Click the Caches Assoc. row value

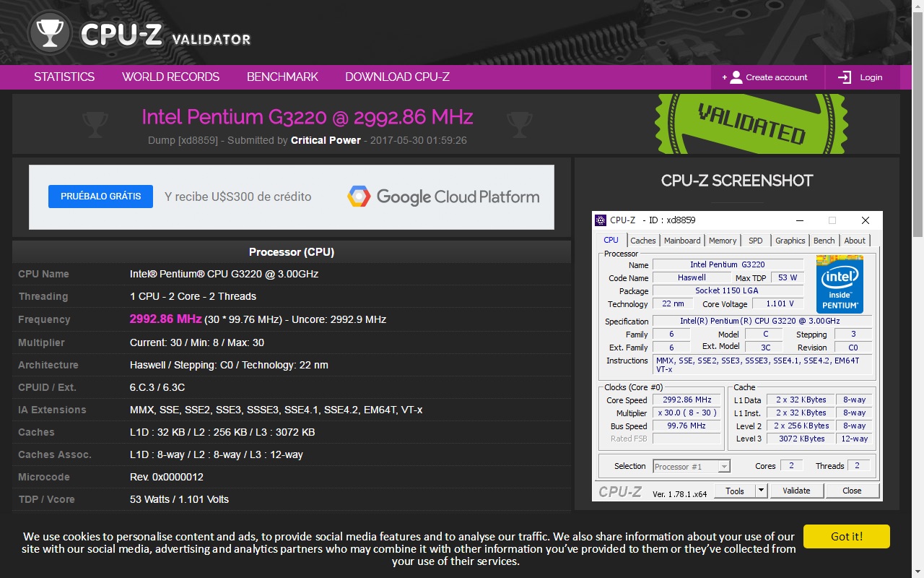(217, 454)
